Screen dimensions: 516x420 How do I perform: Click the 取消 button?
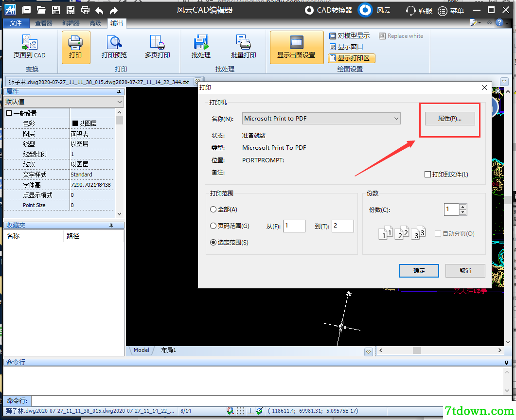click(x=465, y=271)
